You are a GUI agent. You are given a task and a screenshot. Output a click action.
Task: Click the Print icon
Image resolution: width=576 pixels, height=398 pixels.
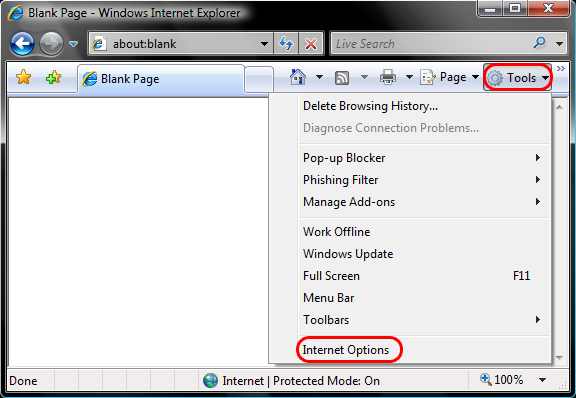(388, 78)
